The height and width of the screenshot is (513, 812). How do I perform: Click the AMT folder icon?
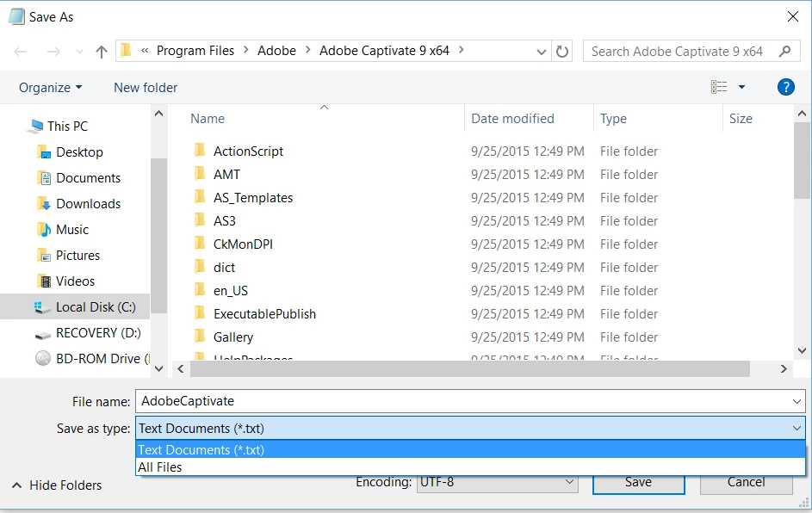(x=200, y=174)
